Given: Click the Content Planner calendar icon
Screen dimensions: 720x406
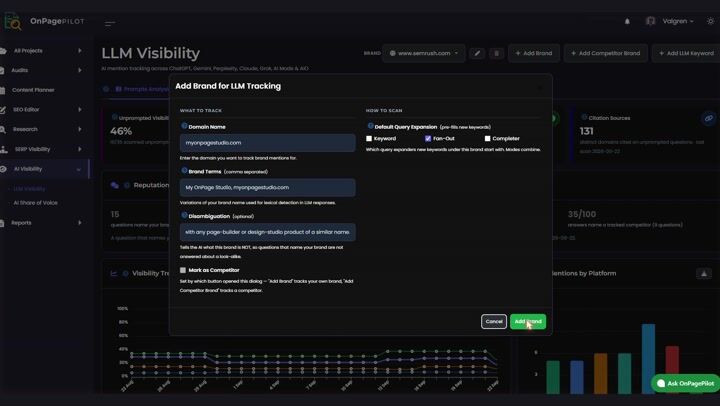Looking at the screenshot, I should pos(2,90).
